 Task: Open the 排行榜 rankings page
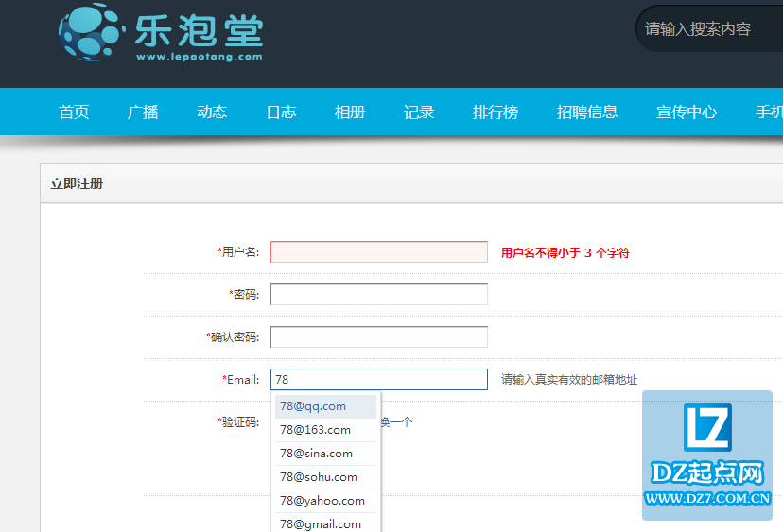point(496,112)
